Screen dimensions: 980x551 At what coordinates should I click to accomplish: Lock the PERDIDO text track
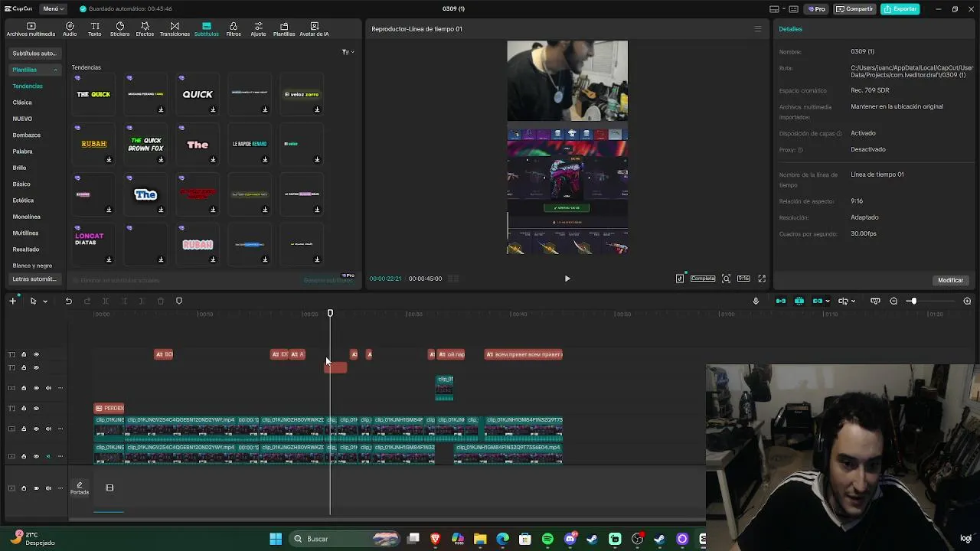point(24,409)
